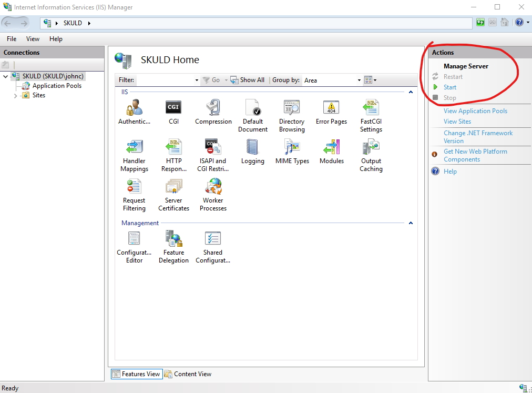Open the Logging feature
The width and height of the screenshot is (532, 393).
click(x=252, y=152)
